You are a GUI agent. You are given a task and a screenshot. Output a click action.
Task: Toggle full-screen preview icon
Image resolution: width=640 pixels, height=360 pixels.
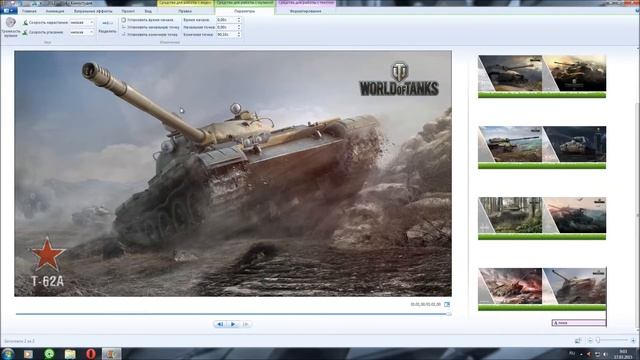click(x=447, y=304)
